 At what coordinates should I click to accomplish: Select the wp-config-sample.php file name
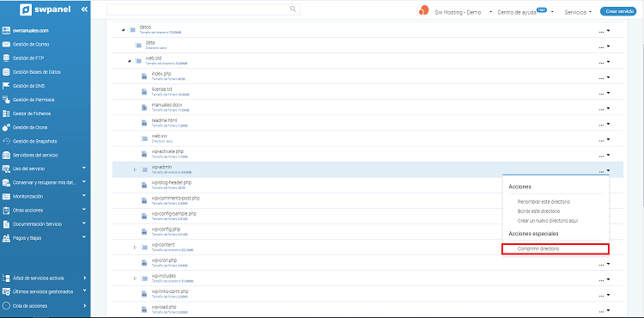pos(174,214)
